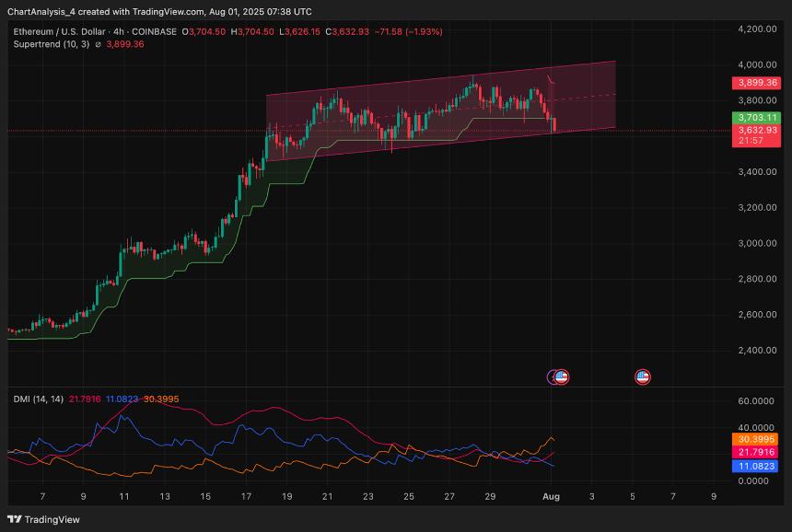Click the countdown timer 21:57 below the price label
792x532 pixels.
click(751, 141)
